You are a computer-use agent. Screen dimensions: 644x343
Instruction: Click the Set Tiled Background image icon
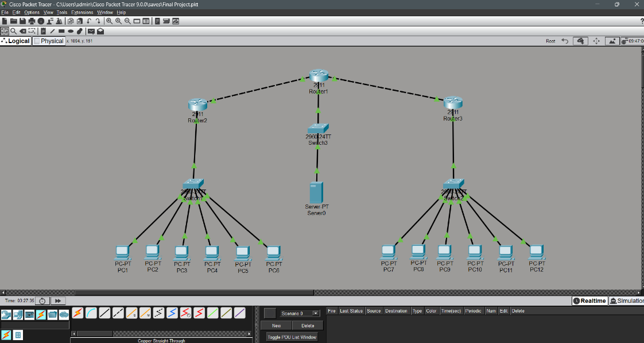[x=612, y=41]
